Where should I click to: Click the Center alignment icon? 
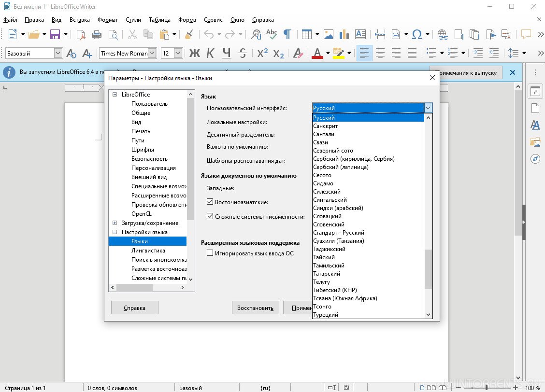(x=380, y=53)
